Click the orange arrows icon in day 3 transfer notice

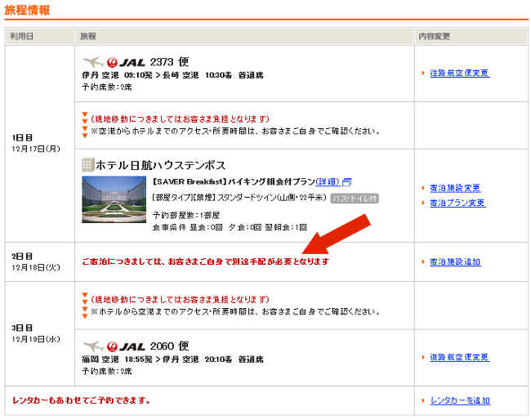coord(85,306)
